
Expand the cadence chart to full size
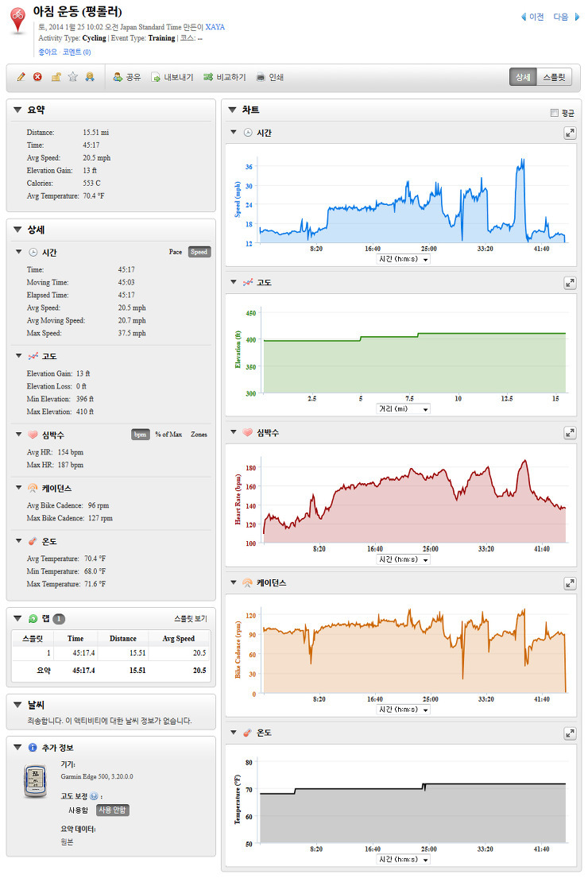[x=570, y=583]
